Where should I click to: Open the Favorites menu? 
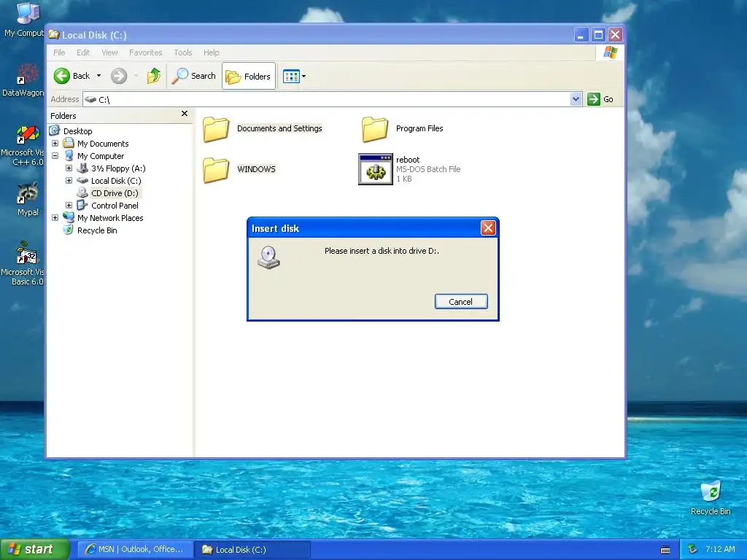point(146,52)
